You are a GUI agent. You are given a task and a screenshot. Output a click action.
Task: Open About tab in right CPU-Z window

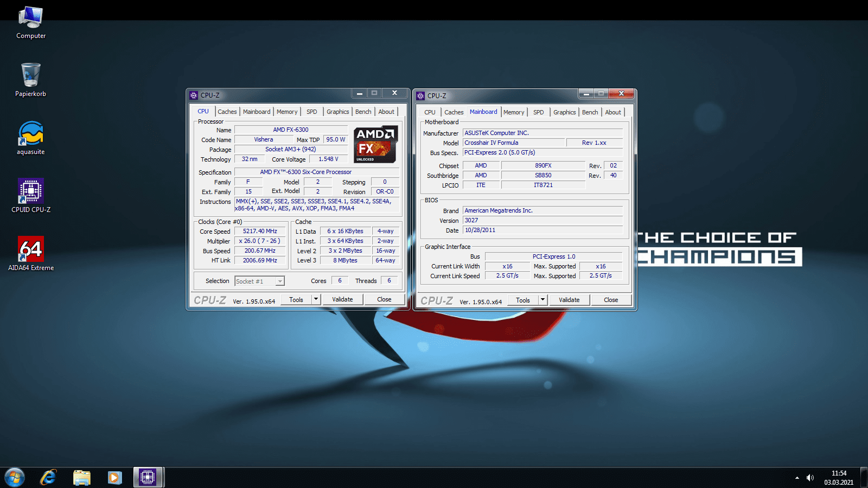[x=613, y=112]
